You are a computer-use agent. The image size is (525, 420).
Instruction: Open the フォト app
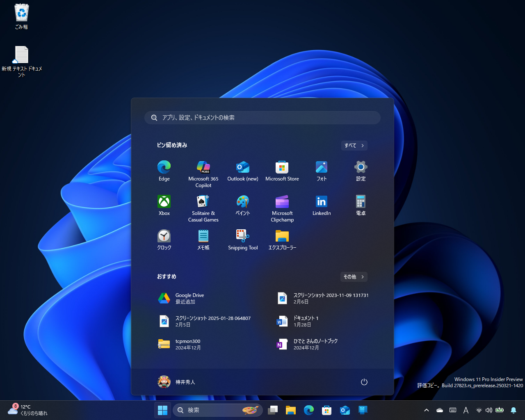[x=322, y=171]
